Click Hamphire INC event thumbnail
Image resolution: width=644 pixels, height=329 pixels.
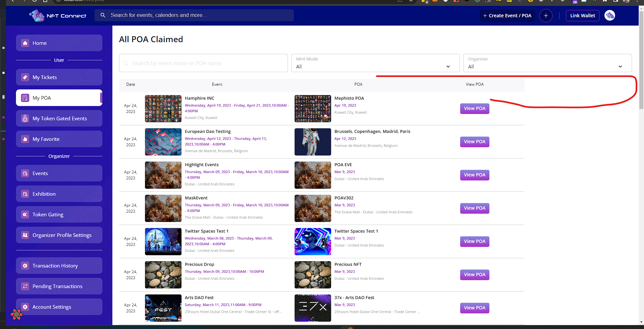coord(163,109)
